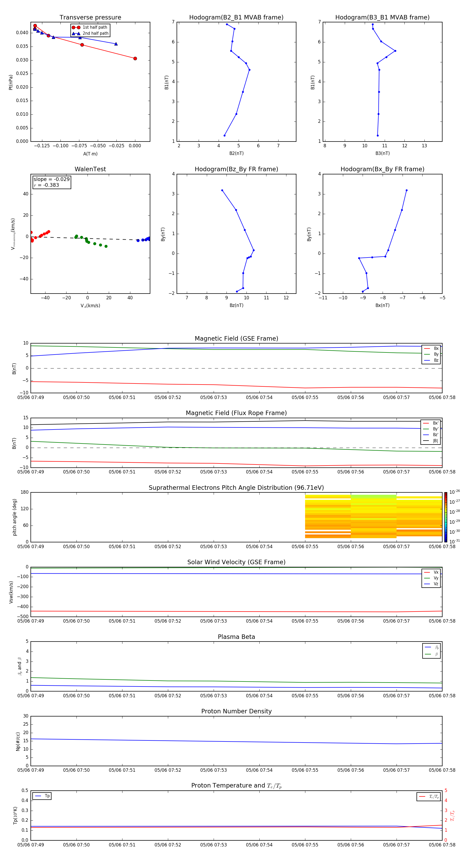Click the βp entry in Plasma Beta legend
This screenshot has height=868, width=473.
point(431,647)
